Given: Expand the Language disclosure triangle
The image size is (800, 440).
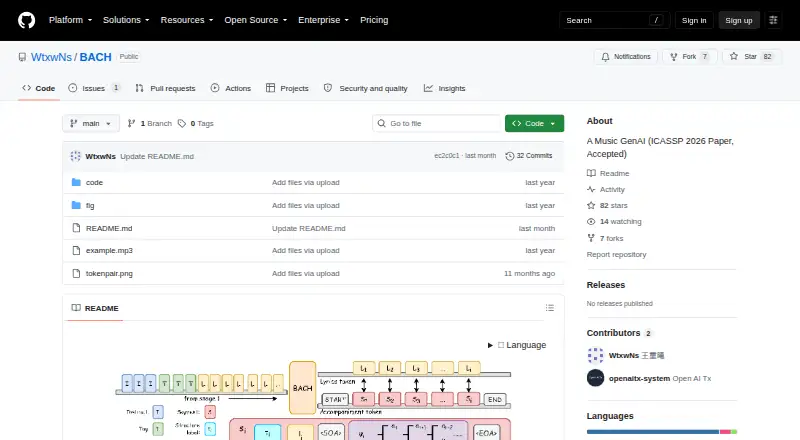Looking at the screenshot, I should 490,346.
